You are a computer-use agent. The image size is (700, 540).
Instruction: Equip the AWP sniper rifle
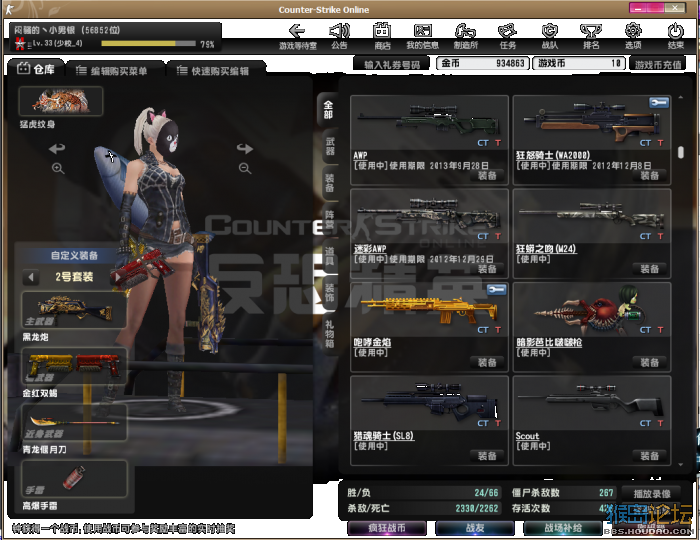point(487,176)
